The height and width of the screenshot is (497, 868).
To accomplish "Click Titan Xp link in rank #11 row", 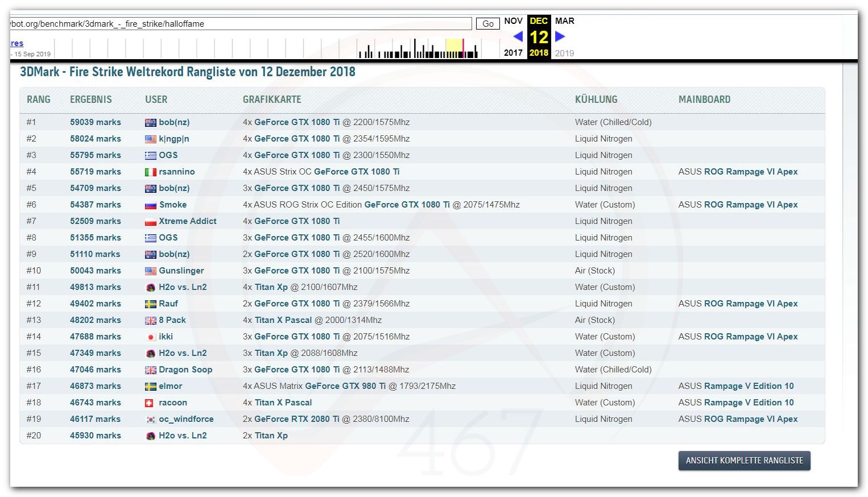I will [271, 287].
